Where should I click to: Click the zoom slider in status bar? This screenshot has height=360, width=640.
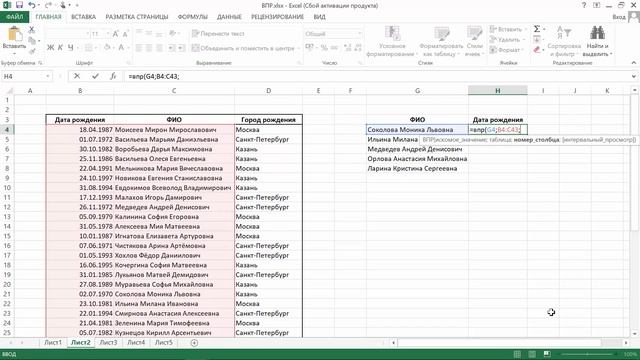tap(588, 354)
